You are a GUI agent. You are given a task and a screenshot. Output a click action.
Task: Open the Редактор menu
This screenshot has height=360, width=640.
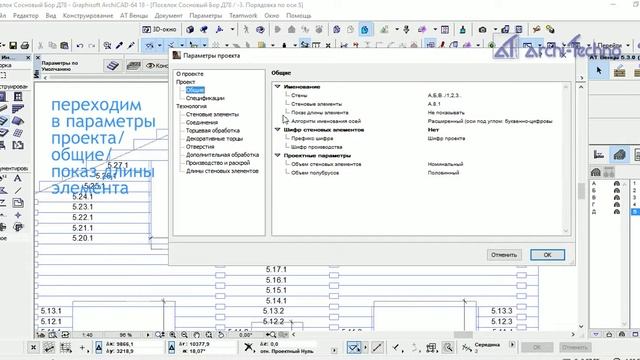click(25, 16)
